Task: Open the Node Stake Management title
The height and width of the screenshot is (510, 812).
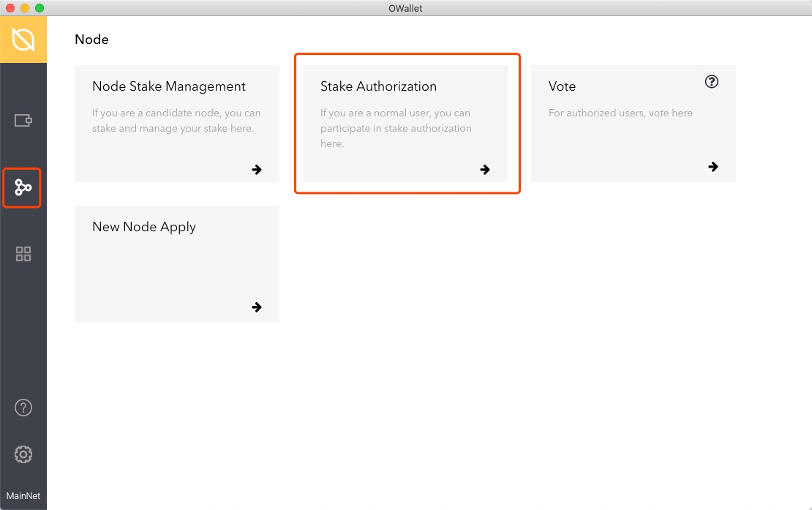Action: click(x=169, y=86)
